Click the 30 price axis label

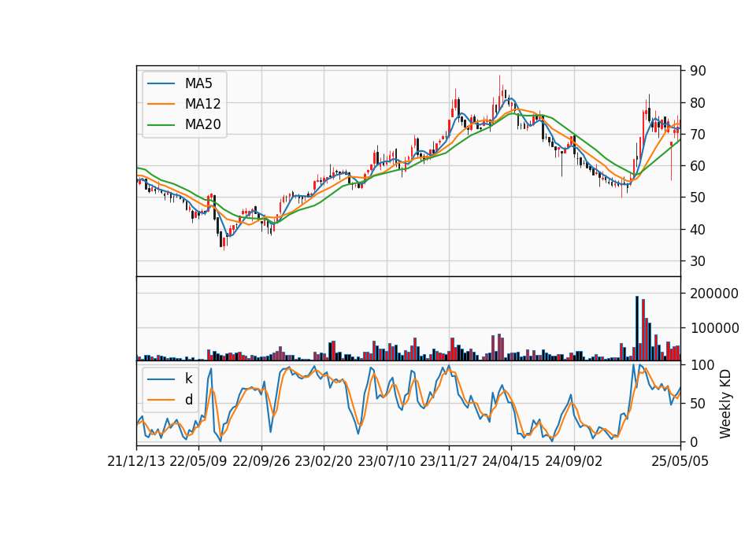pos(698,261)
